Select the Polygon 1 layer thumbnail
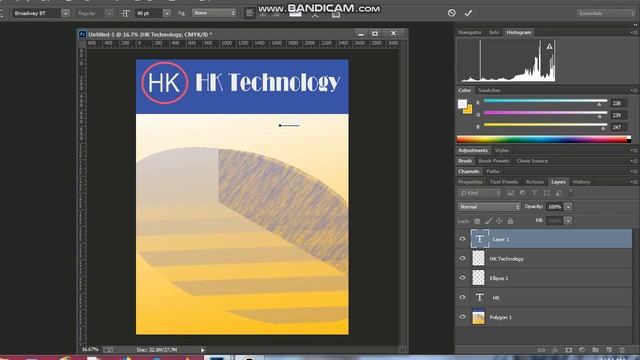Image resolution: width=640 pixels, height=360 pixels. pos(478,317)
